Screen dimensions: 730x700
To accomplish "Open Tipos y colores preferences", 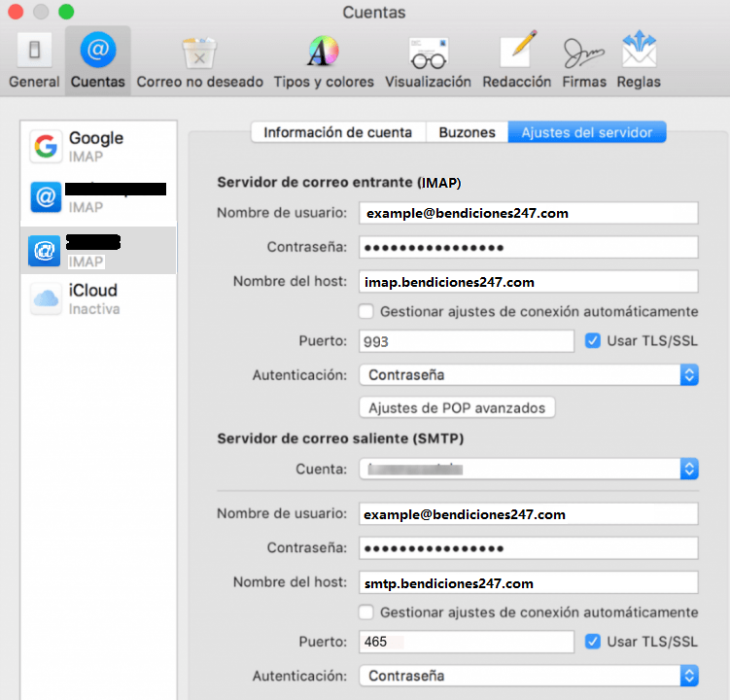I will point(323,52).
